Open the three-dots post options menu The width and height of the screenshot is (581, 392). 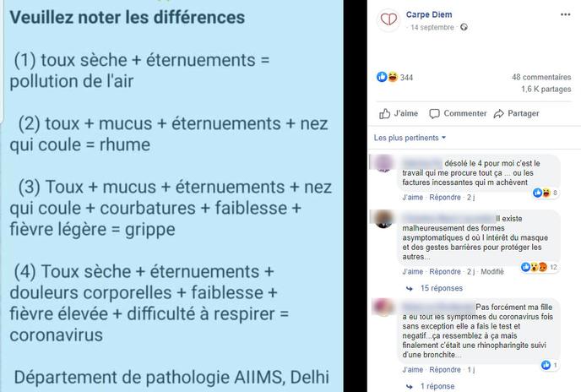coord(565,14)
